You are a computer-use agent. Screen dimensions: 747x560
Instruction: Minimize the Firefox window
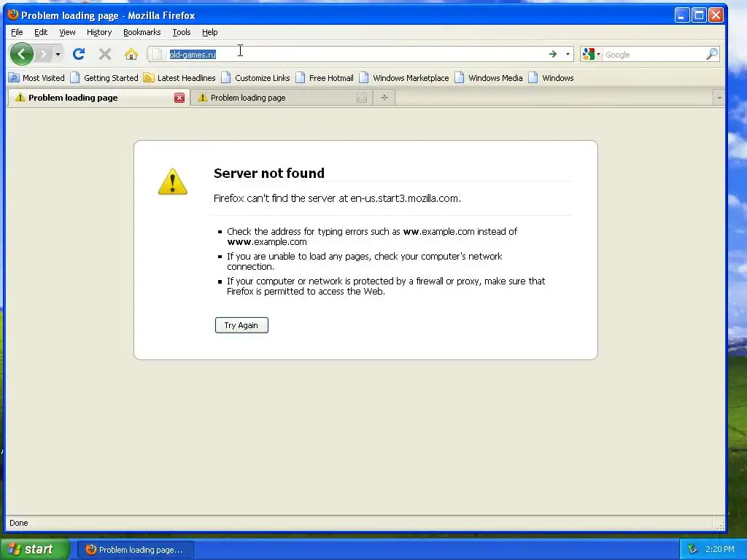click(x=682, y=15)
